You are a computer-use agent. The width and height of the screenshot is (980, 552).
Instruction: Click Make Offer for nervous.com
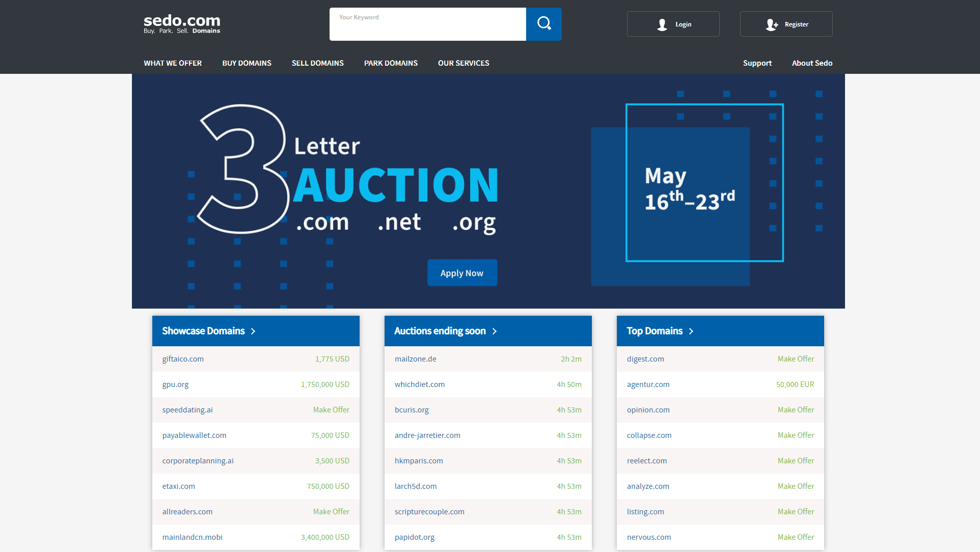pyautogui.click(x=796, y=537)
